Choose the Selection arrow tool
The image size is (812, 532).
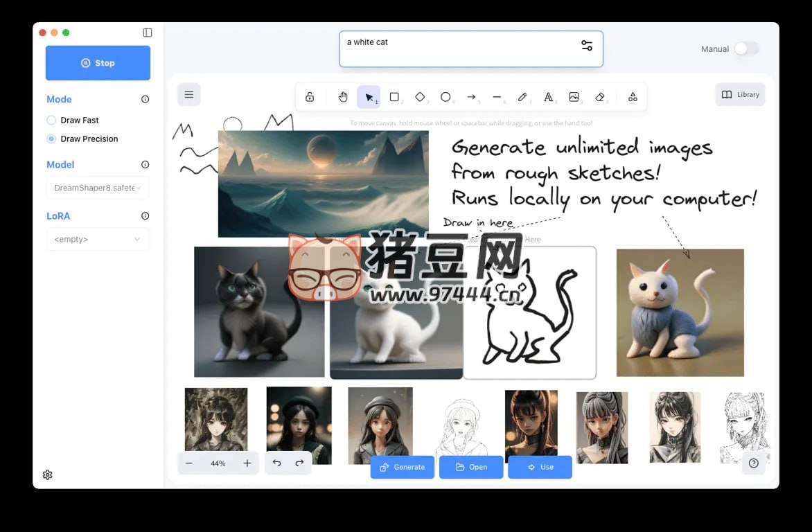(368, 97)
